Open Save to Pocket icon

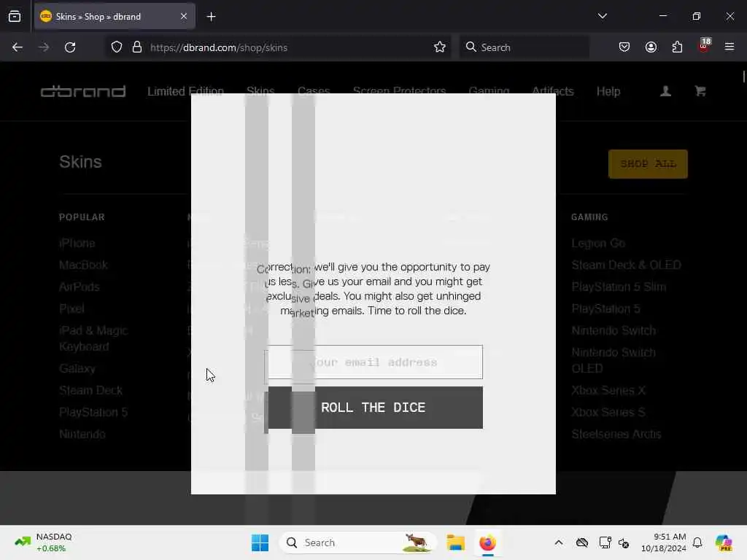tap(624, 47)
